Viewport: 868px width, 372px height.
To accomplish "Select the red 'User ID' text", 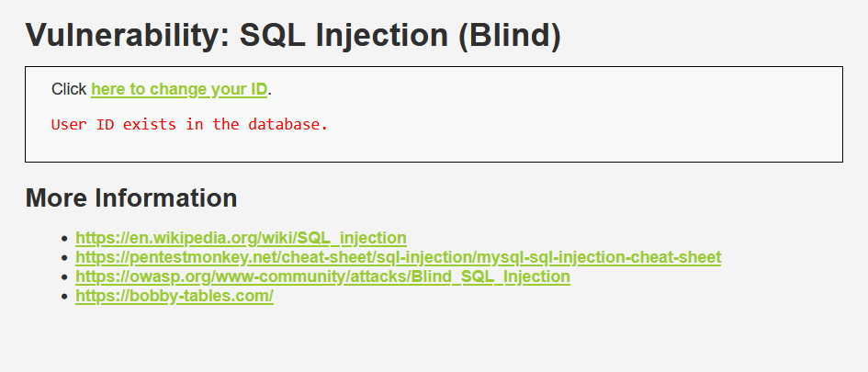I will 83,125.
